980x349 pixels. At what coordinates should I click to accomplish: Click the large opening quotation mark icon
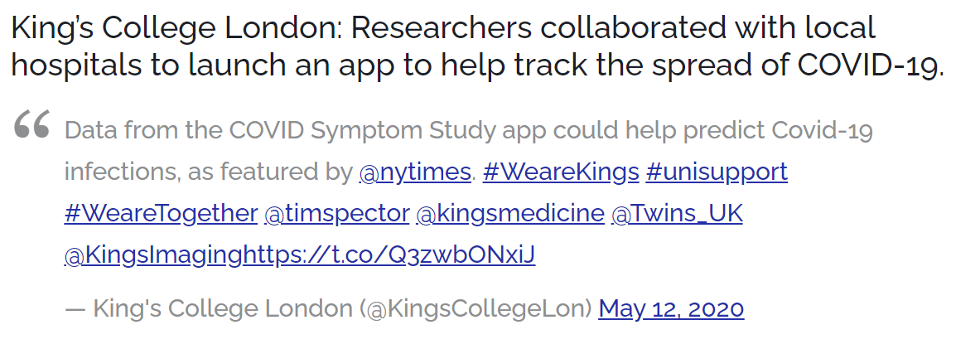coord(31,124)
